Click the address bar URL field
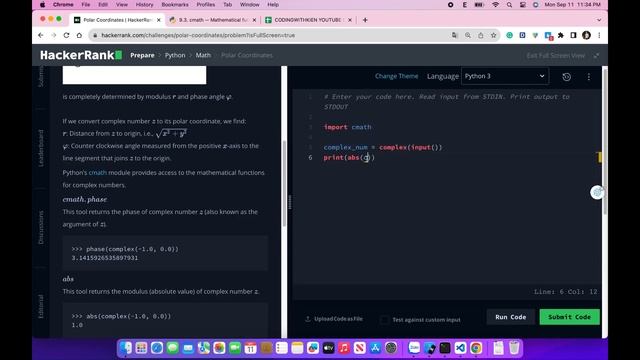The image size is (640, 360). 269,36
